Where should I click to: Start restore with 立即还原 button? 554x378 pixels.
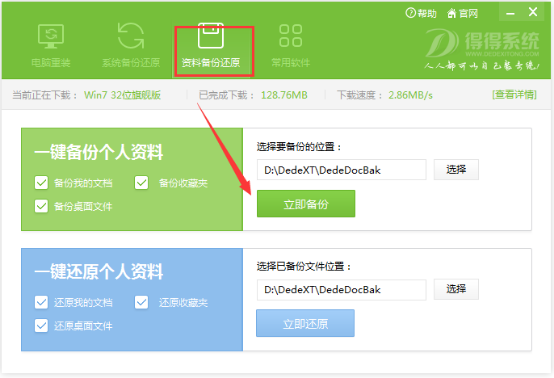[305, 323]
